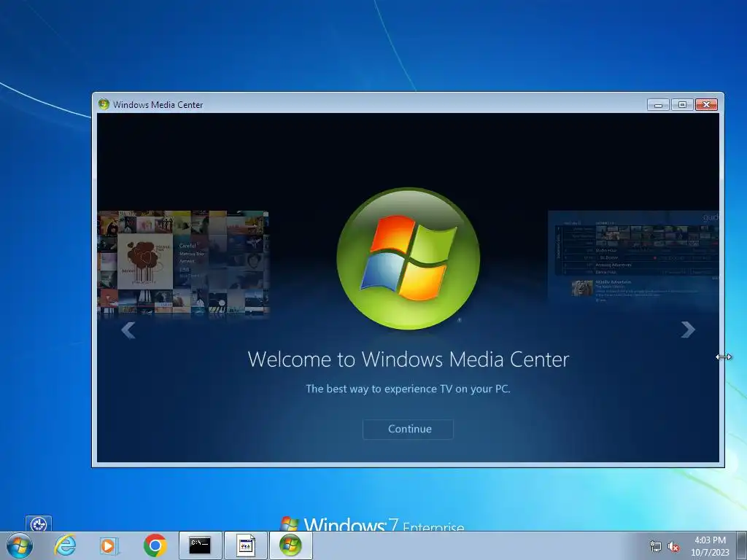Open Google Chrome from taskbar
Viewport: 747px width, 560px height.
(155, 545)
